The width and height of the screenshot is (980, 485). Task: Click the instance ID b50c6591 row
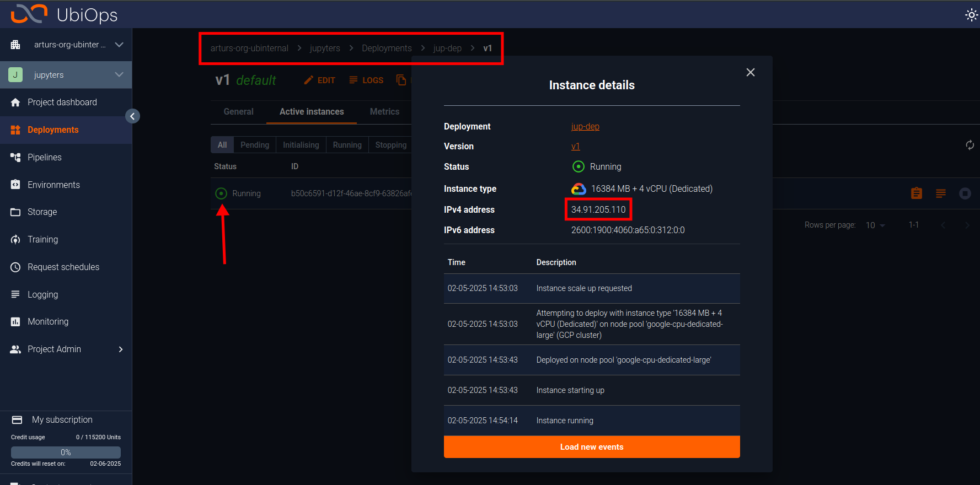(x=351, y=193)
